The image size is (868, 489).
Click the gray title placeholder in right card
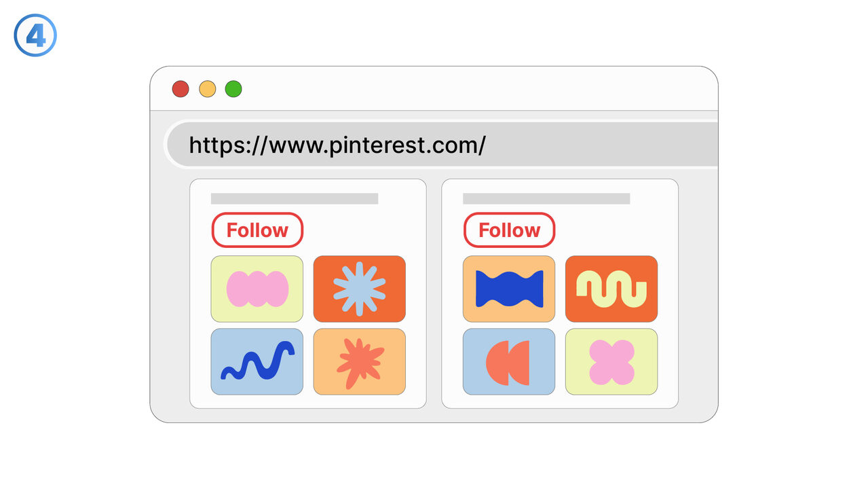point(546,198)
